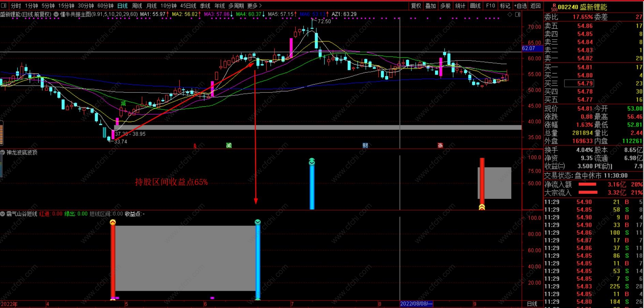The width and height of the screenshot is (644, 308).
Task: Click red 涨 event marker
Action: (440, 146)
